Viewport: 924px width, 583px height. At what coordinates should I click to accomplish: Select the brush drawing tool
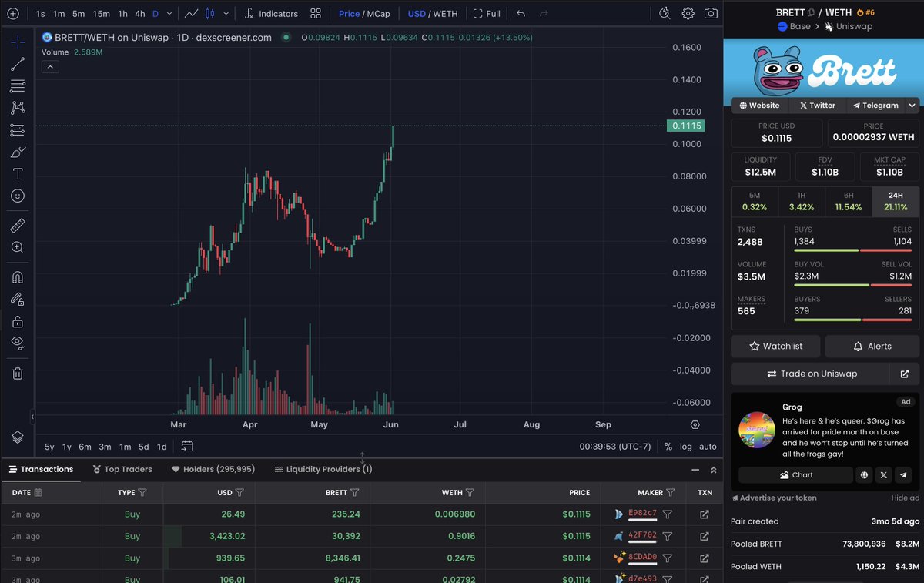18,152
